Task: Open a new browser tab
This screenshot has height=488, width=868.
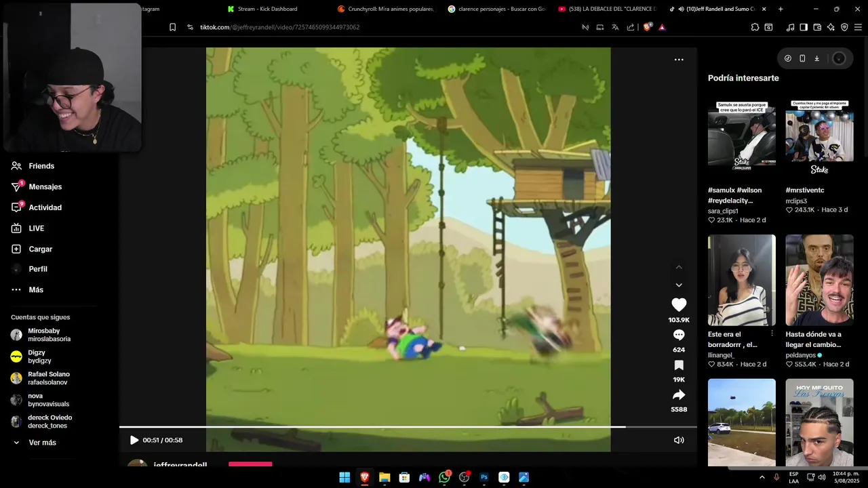Action: tap(781, 9)
